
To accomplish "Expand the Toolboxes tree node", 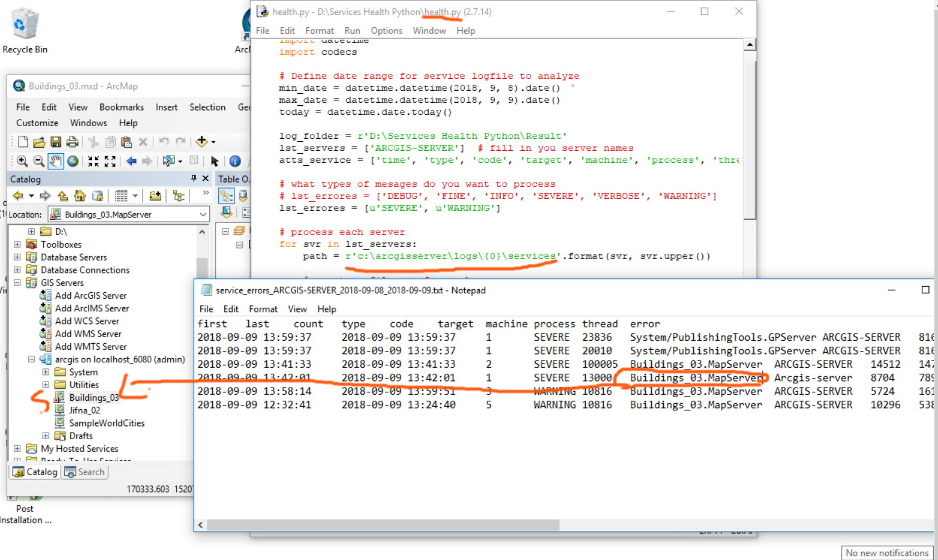I will point(17,245).
